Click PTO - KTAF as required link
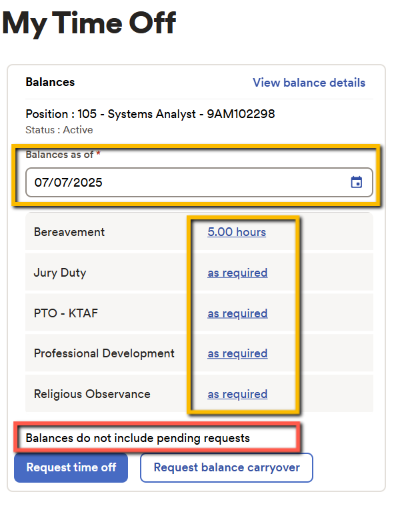The height and width of the screenshot is (506, 394). 237,313
